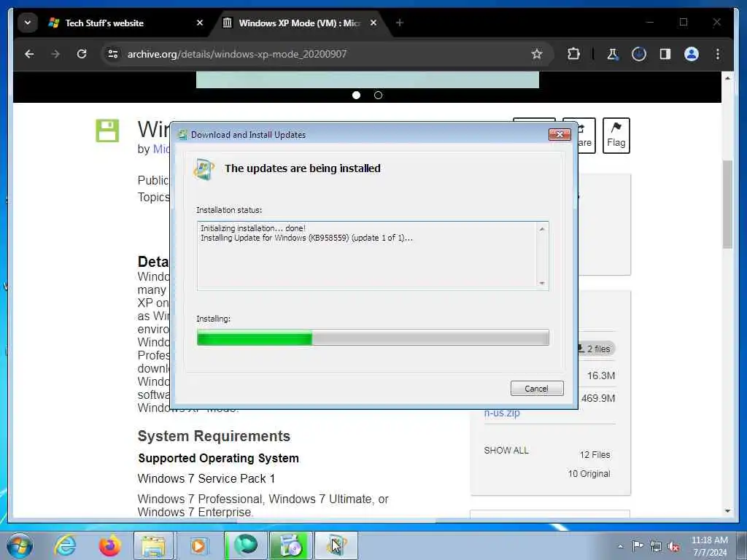Screen dimensions: 747x560
Task: Click the Chrome forward arrow
Action: tap(55, 54)
